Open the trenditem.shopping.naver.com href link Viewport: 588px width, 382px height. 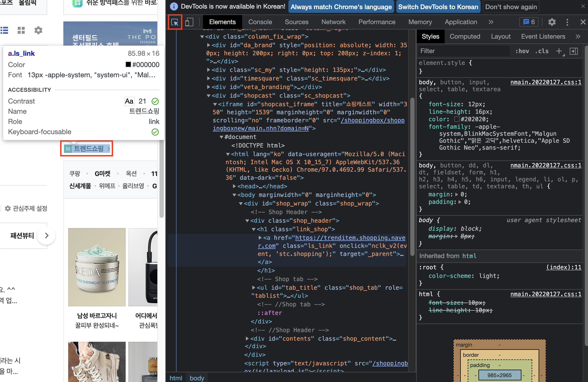tap(332, 242)
